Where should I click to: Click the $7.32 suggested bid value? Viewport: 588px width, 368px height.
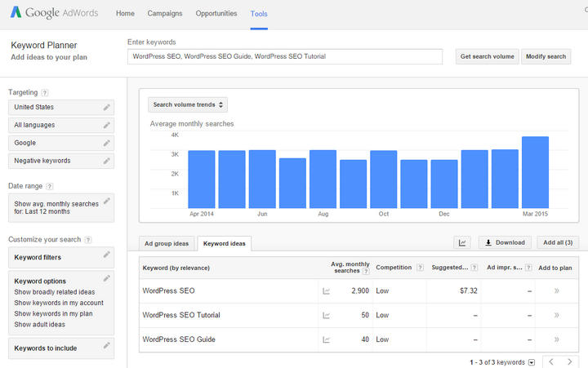pos(469,290)
